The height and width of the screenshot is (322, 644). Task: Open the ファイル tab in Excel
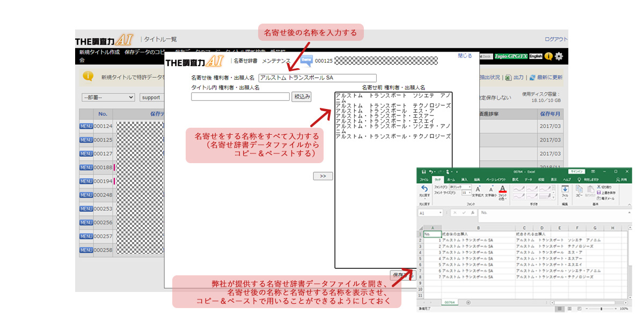424,180
